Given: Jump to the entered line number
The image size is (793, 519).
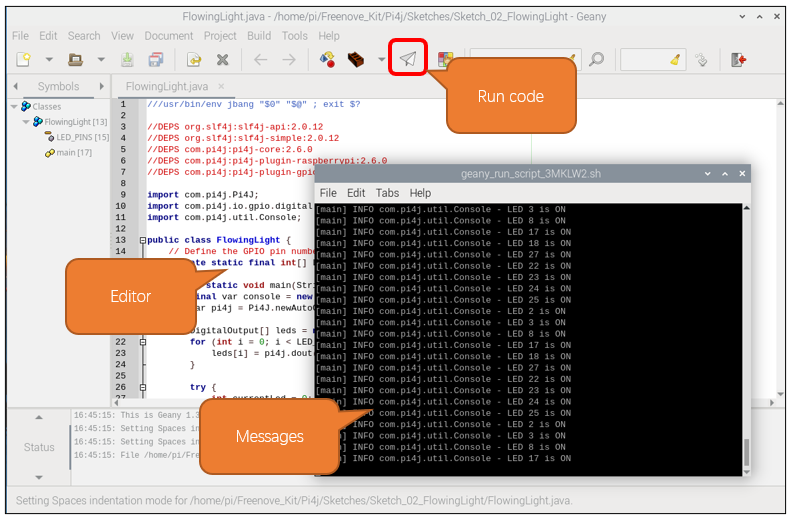Looking at the screenshot, I should [x=701, y=60].
